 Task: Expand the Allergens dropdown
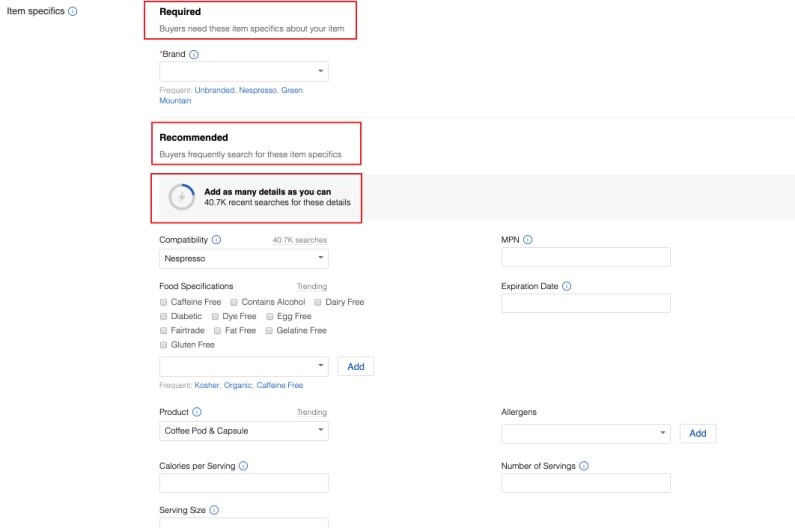[585, 433]
